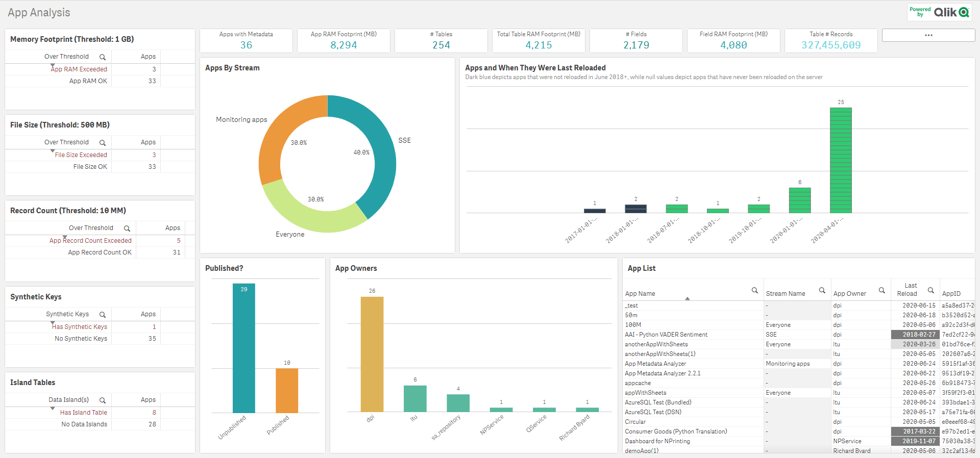Select App RAM Exceeded row
Viewport: 980px width, 458px height.
[79, 69]
